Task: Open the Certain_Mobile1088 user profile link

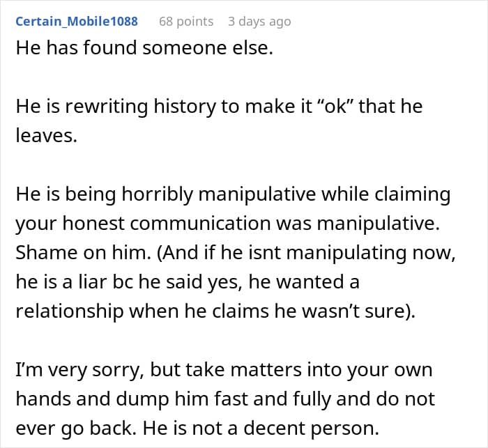Action: [x=77, y=22]
